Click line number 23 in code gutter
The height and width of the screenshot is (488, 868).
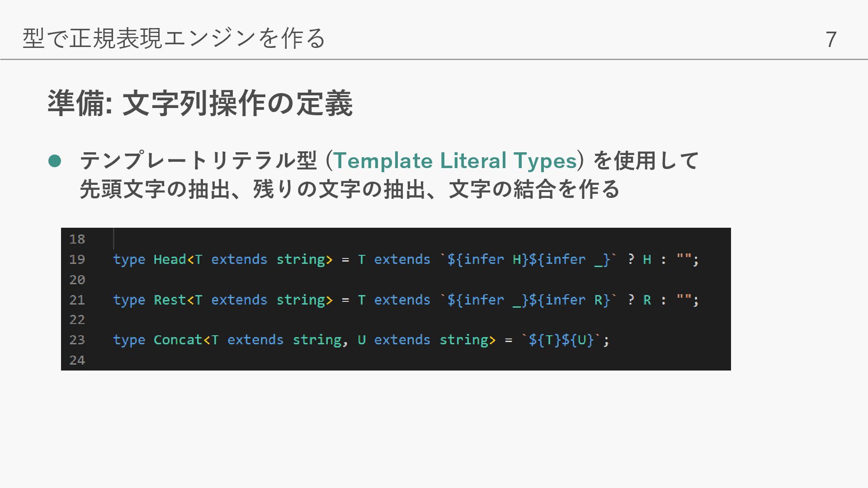77,340
